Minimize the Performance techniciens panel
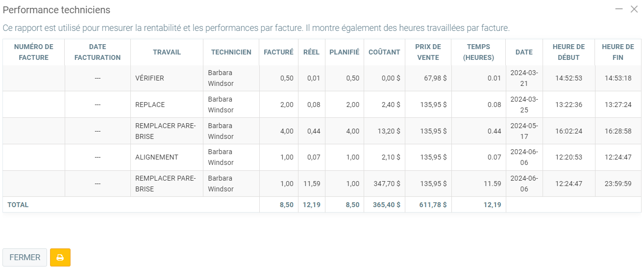The width and height of the screenshot is (644, 268). coord(619,9)
